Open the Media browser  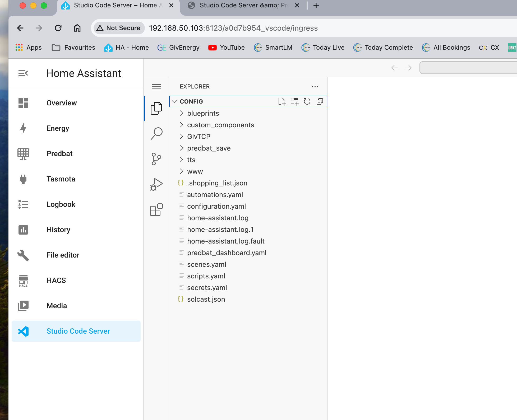(x=76, y=306)
